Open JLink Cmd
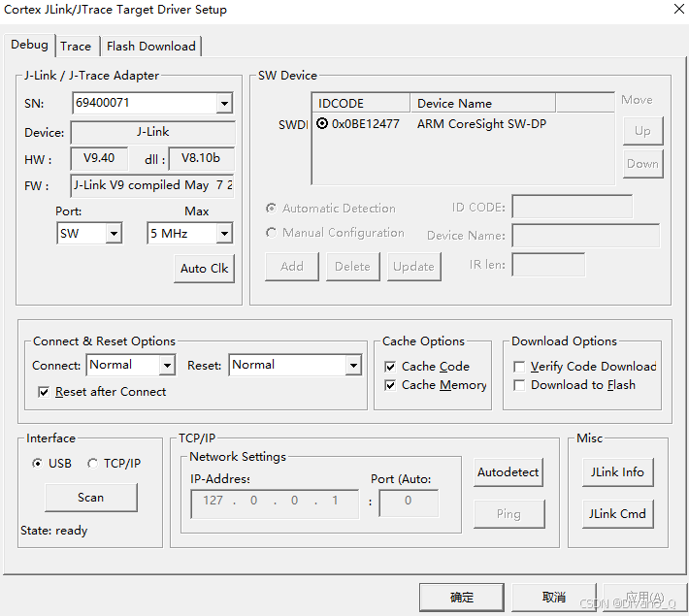This screenshot has width=689, height=616. (x=618, y=513)
